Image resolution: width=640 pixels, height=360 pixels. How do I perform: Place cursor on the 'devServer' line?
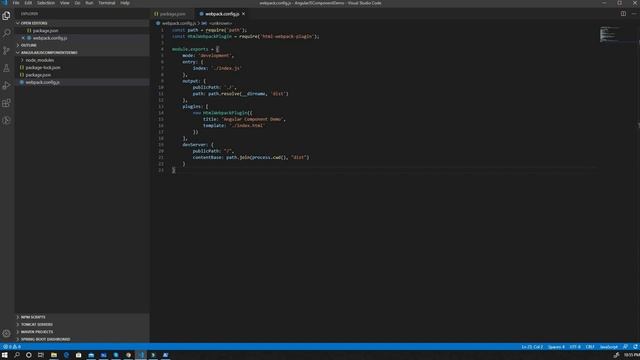[197, 145]
